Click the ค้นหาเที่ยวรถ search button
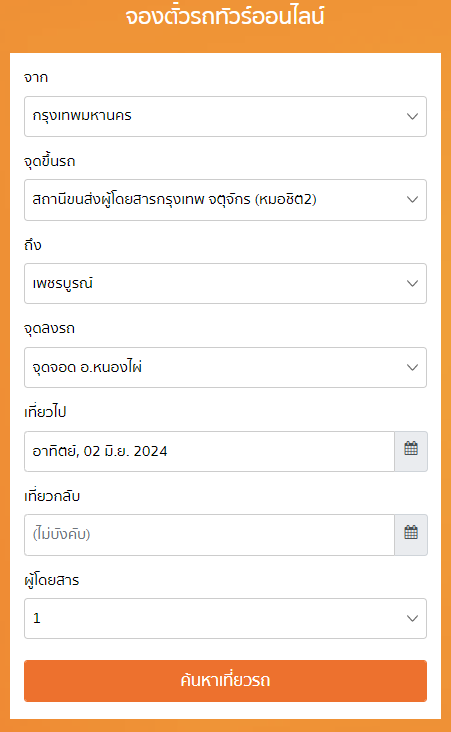The image size is (451, 732). pos(226,681)
